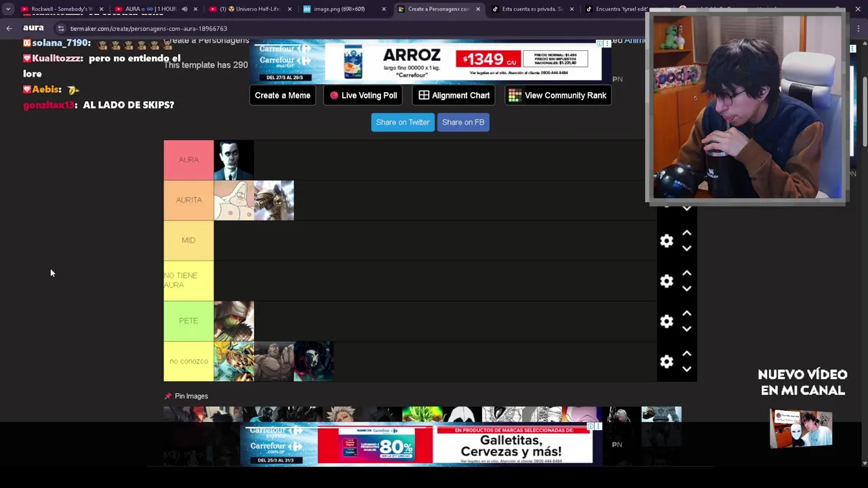
Task: Open the settings gear for the MID tier
Action: tap(667, 241)
